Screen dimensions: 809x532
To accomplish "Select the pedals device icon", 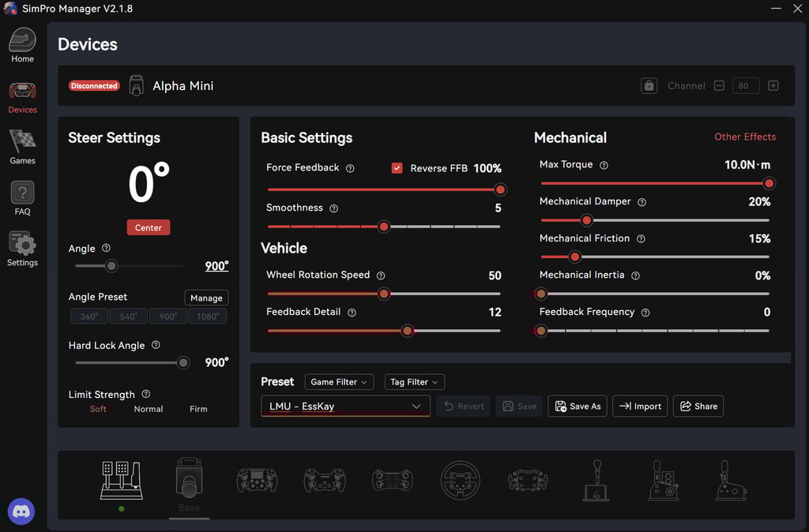I will 122,481.
